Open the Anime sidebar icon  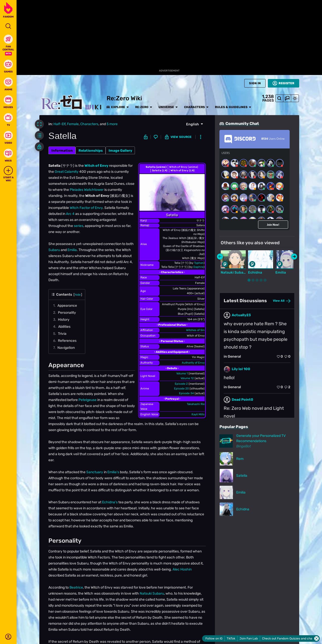8,82
